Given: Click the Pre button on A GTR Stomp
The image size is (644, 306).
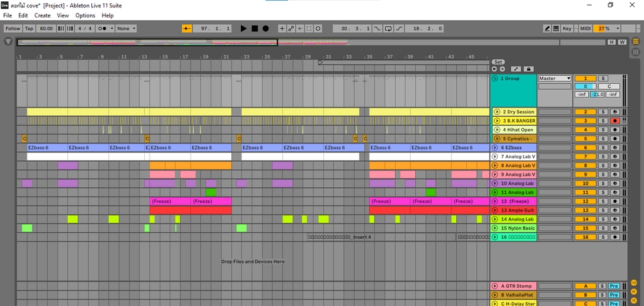Looking at the screenshot, I should coord(614,286).
